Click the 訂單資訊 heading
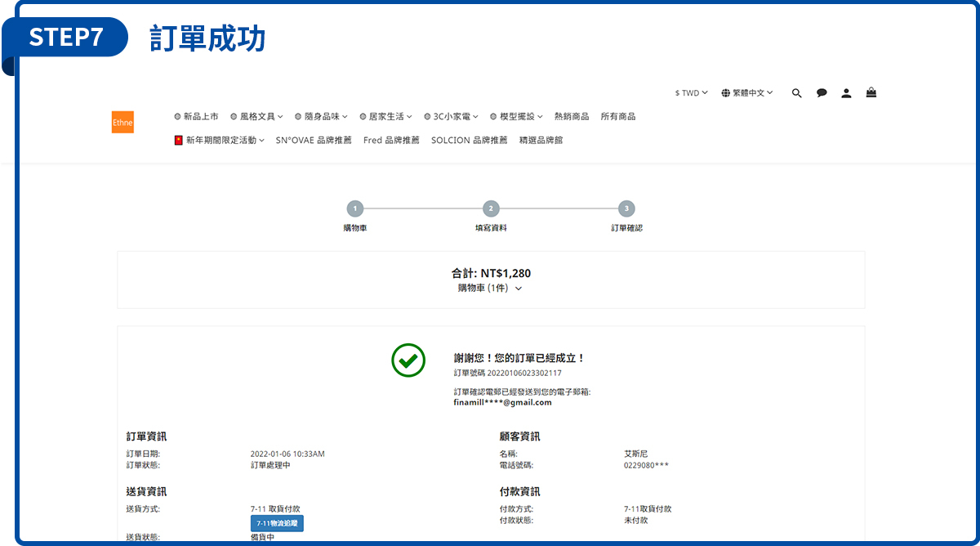Screen dimensions: 980x546 [147, 436]
